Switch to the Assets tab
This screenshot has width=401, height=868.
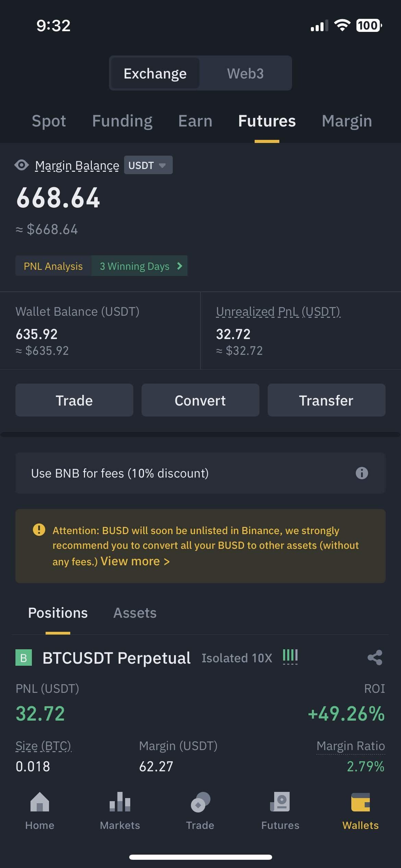135,613
